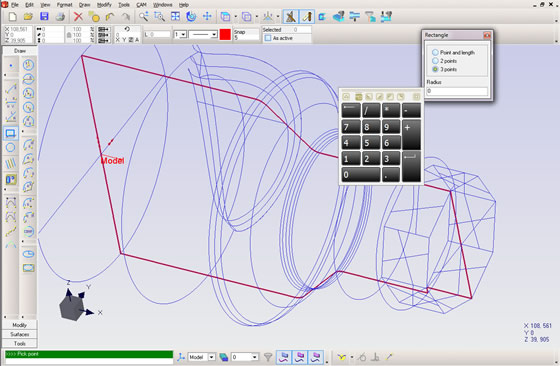Expand the Model layer dropdown in status bar
This screenshot has height=366, width=560.
click(211, 357)
